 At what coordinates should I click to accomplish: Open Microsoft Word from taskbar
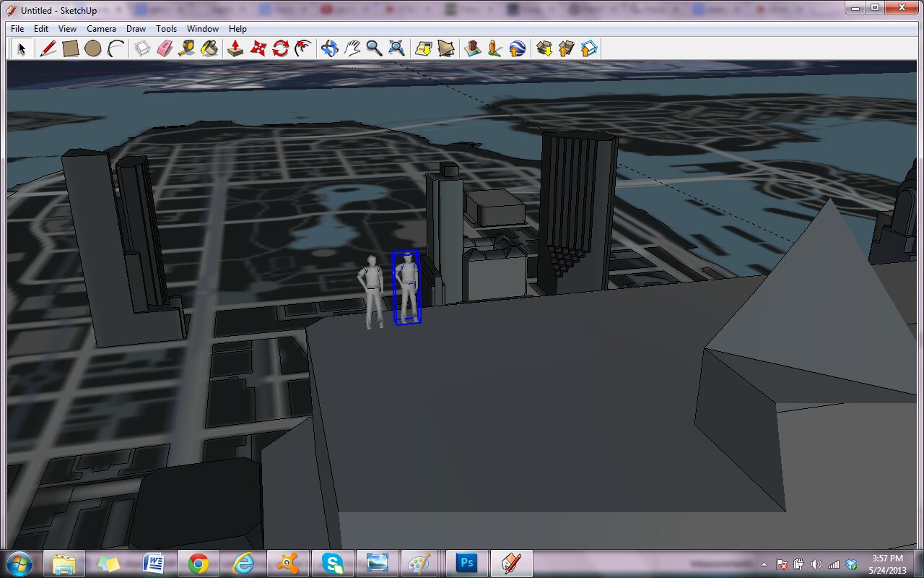click(154, 563)
